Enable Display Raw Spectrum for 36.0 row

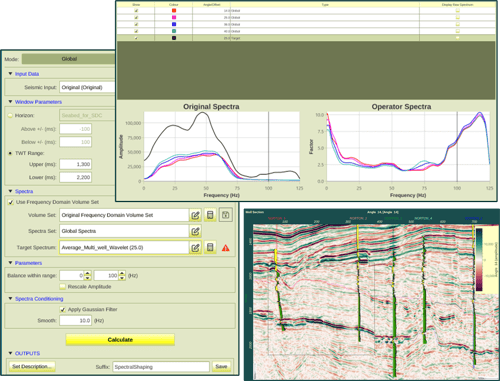[x=458, y=24]
